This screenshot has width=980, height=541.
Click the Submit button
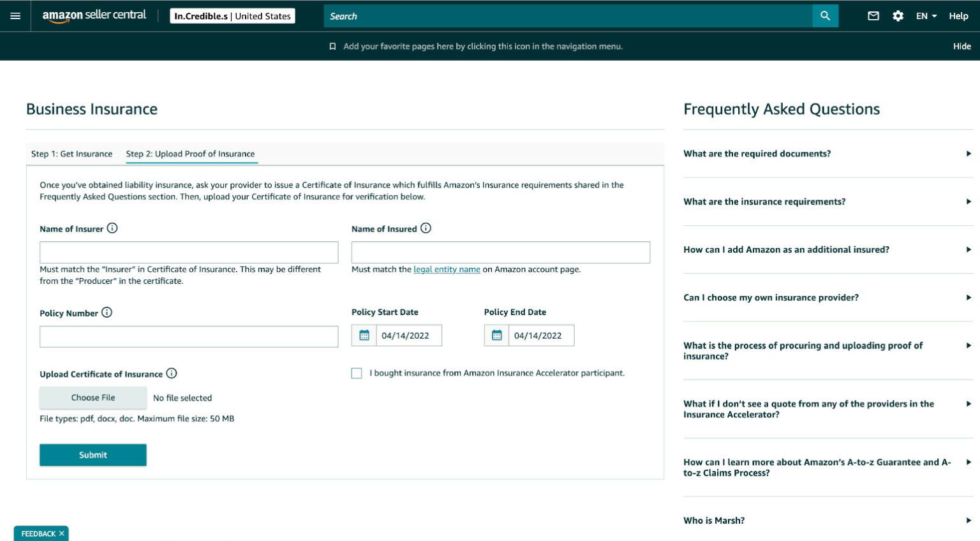[93, 455]
